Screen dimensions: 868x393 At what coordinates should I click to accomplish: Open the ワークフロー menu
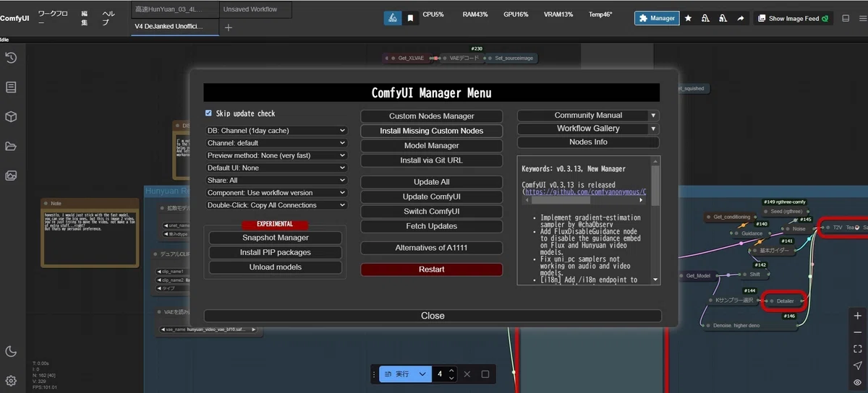pyautogui.click(x=54, y=18)
